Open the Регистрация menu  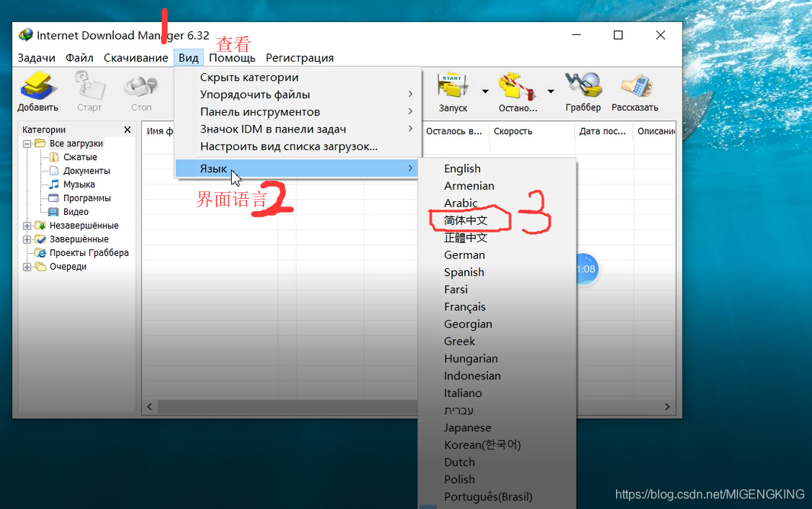tap(300, 58)
